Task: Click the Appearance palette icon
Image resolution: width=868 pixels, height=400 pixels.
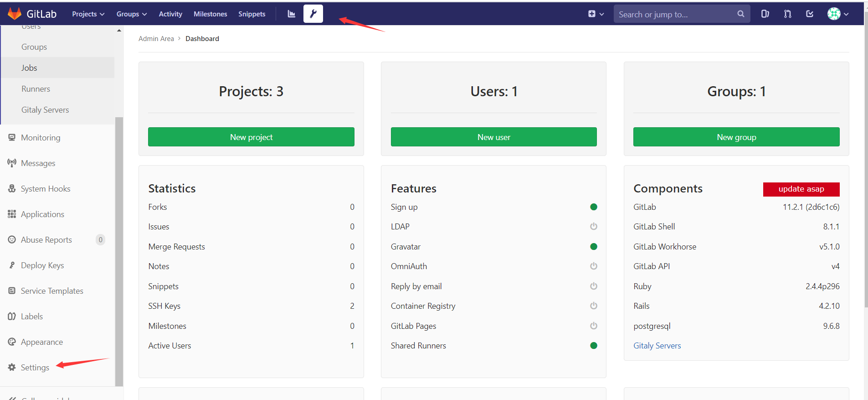Action: pyautogui.click(x=12, y=342)
